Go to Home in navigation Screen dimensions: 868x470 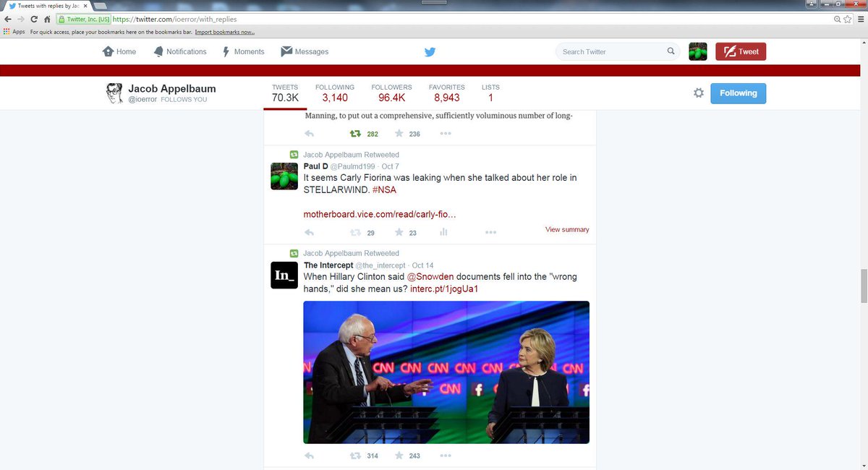[119, 51]
